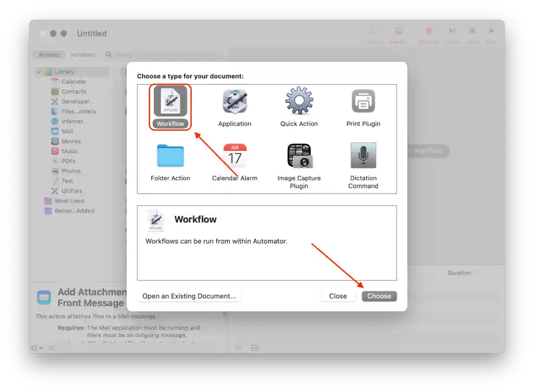This screenshot has height=392, width=534.
Task: Collapse the Library tree chevron
Action: pos(39,72)
